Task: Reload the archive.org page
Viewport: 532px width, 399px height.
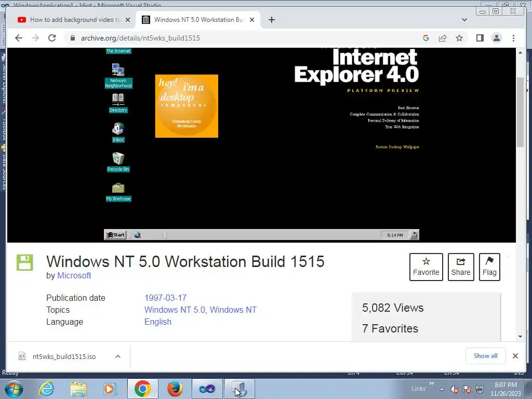Action: point(52,38)
